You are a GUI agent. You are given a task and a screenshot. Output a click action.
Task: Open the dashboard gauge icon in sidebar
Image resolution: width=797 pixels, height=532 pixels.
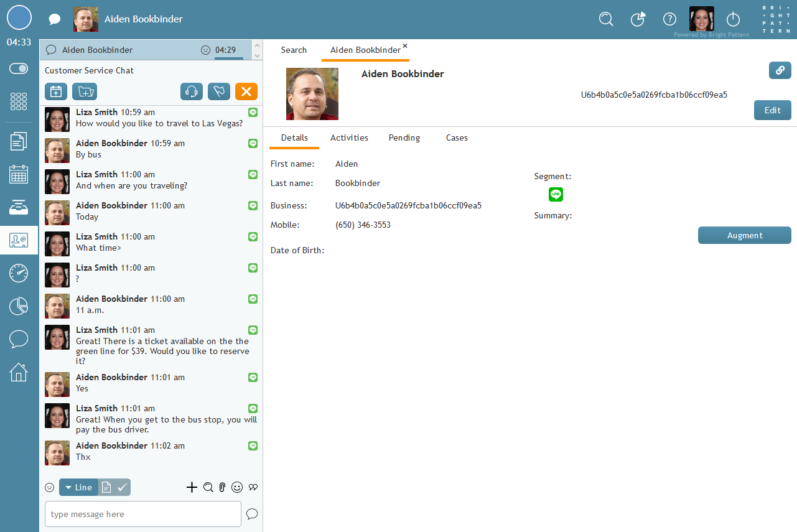click(x=19, y=273)
